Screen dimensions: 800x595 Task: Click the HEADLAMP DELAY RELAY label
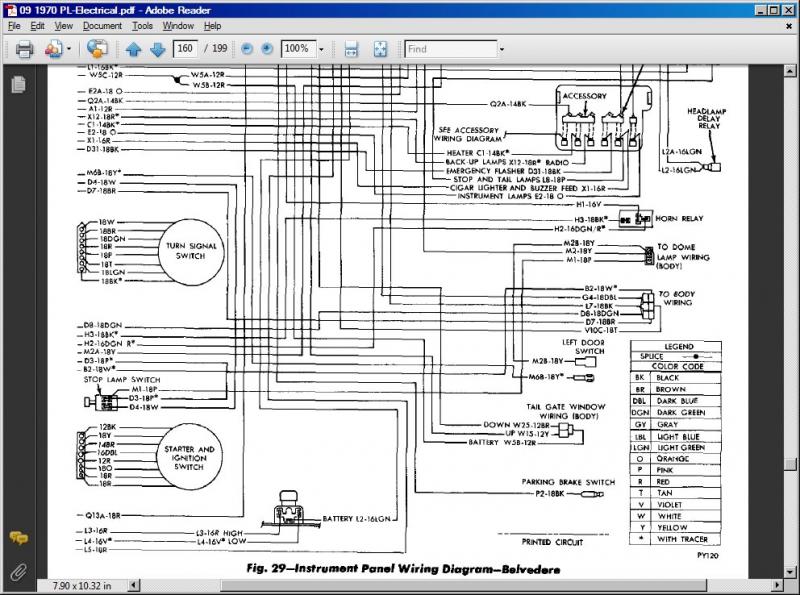pos(707,118)
